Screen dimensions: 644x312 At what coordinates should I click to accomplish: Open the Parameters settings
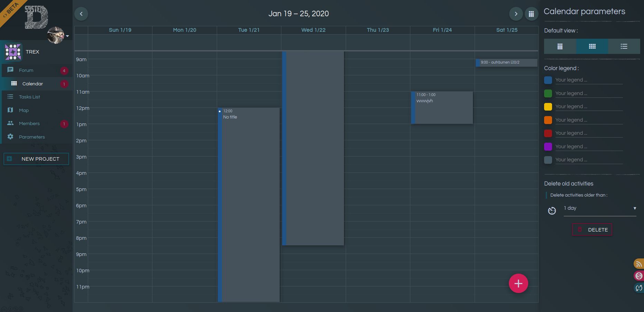click(32, 137)
